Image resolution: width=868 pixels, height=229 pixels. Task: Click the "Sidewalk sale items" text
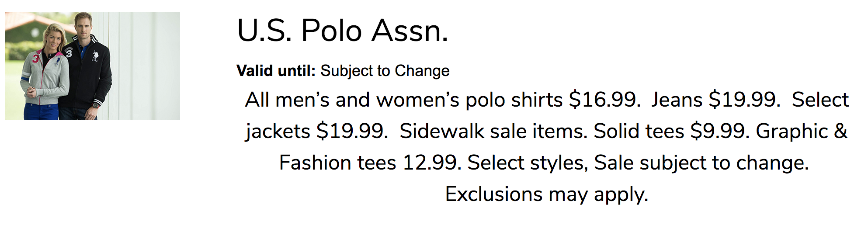493,131
